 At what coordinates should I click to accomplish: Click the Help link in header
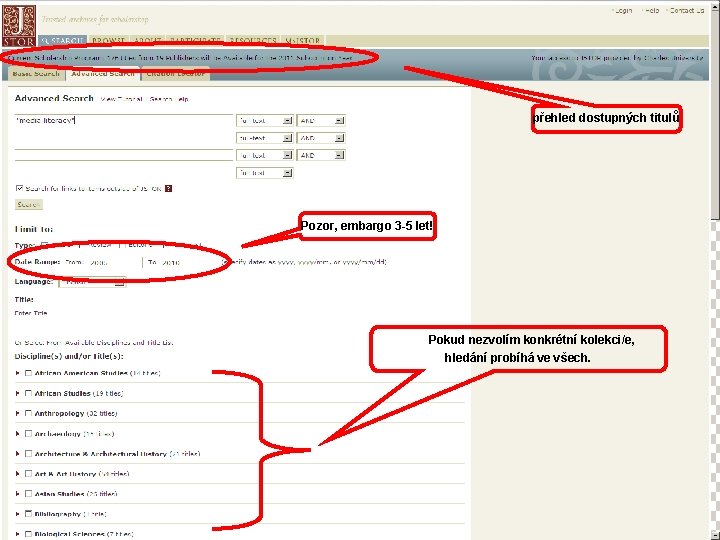[651, 10]
